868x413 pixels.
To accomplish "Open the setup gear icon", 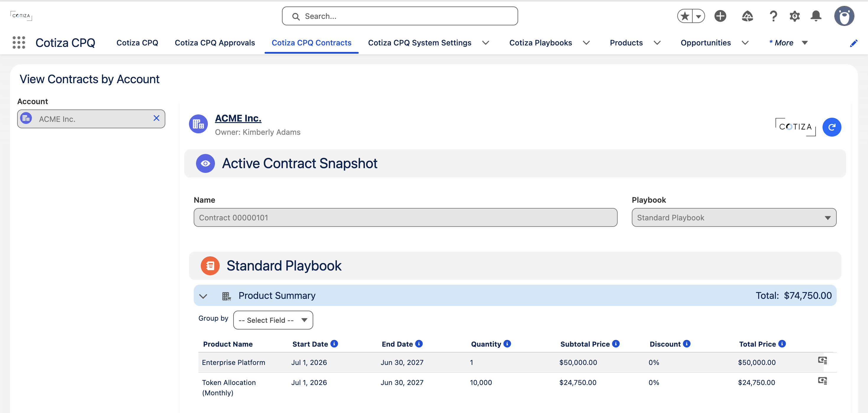I will [794, 16].
